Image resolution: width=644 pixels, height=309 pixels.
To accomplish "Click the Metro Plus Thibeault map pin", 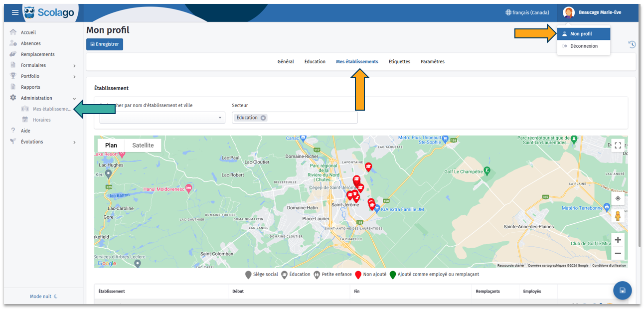I will click(x=446, y=139).
